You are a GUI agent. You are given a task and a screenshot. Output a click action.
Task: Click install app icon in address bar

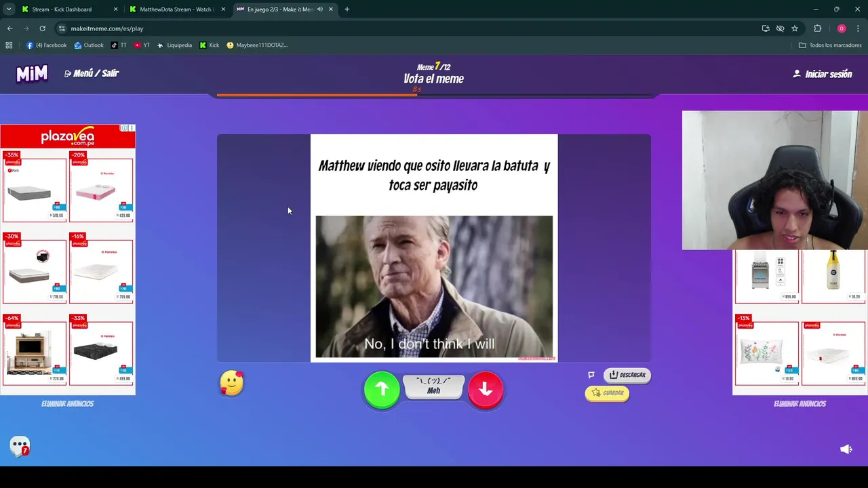[766, 28]
